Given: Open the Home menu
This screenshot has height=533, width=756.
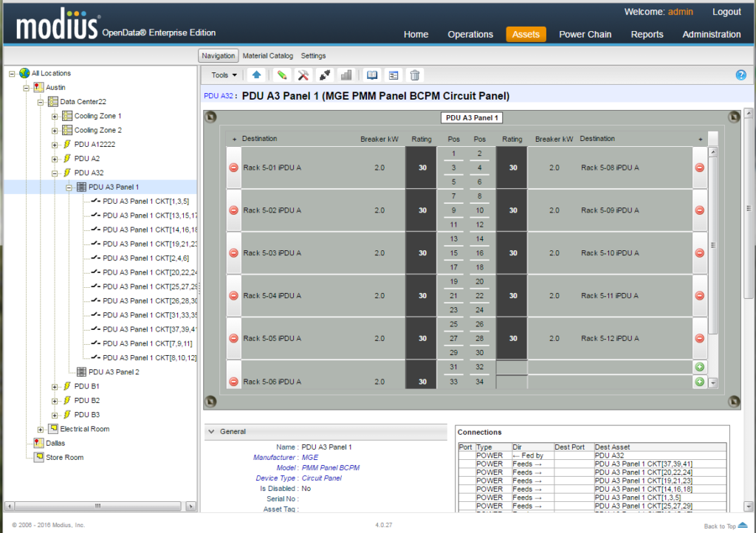Looking at the screenshot, I should click(x=416, y=34).
